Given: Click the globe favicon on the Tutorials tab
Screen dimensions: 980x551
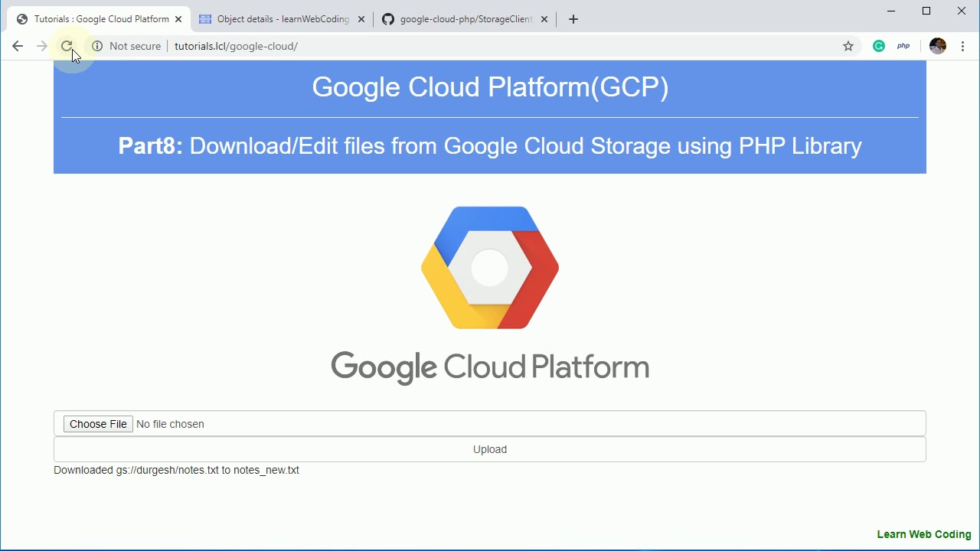Looking at the screenshot, I should [21, 19].
